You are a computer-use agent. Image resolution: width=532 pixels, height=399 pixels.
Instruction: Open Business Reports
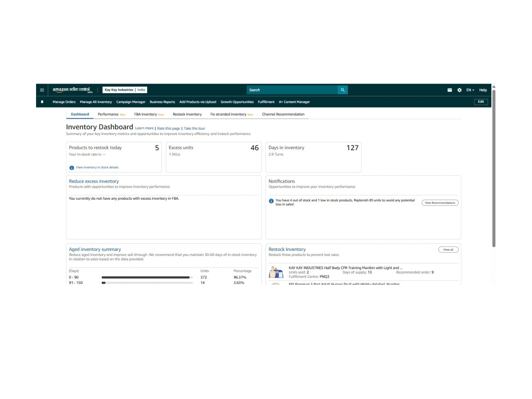(162, 102)
